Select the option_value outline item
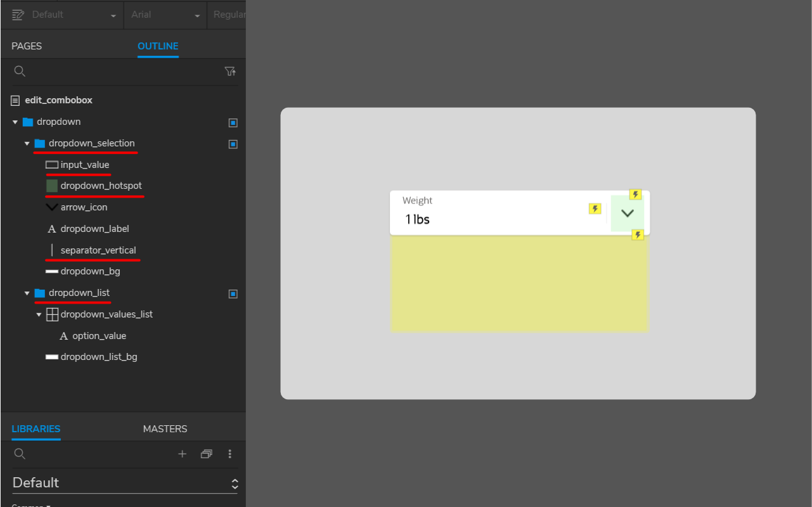 click(x=100, y=336)
